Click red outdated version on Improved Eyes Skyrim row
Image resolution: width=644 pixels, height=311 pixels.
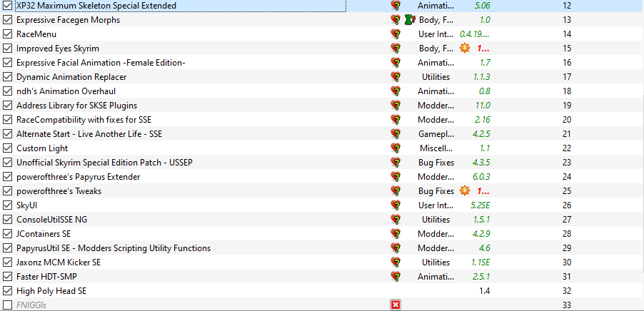[483, 49]
